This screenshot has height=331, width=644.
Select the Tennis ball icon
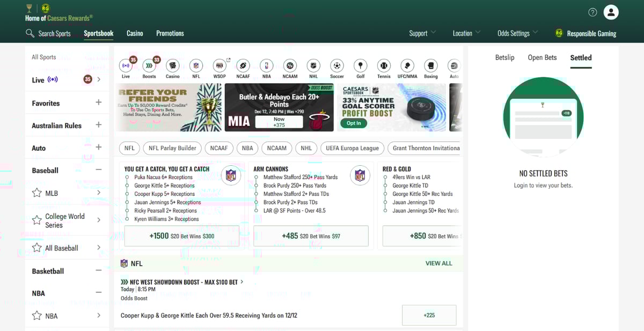point(384,65)
